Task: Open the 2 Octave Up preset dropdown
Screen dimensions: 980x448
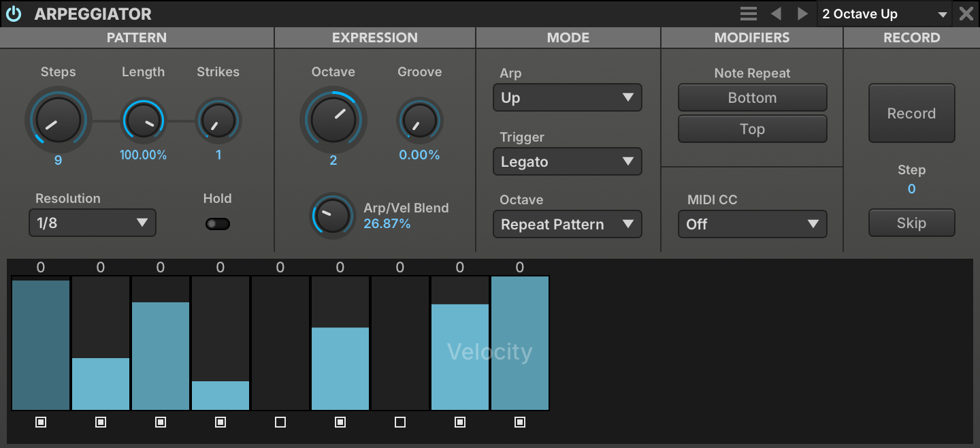Action: click(885, 14)
